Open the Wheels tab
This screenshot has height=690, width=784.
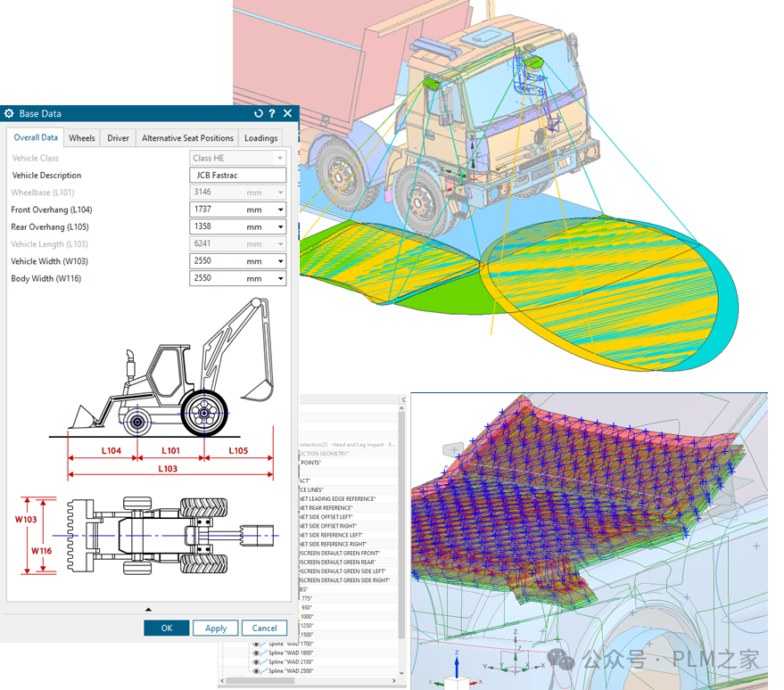[x=82, y=138]
